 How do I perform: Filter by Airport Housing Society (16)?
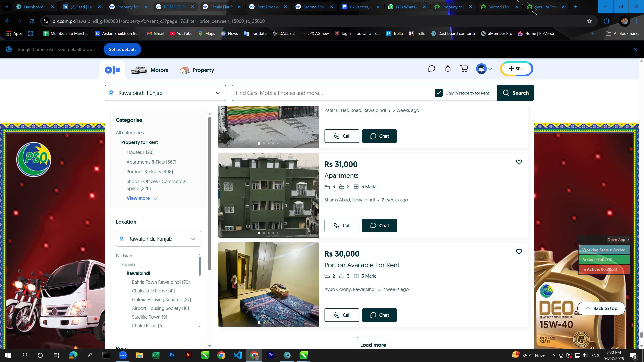160,308
